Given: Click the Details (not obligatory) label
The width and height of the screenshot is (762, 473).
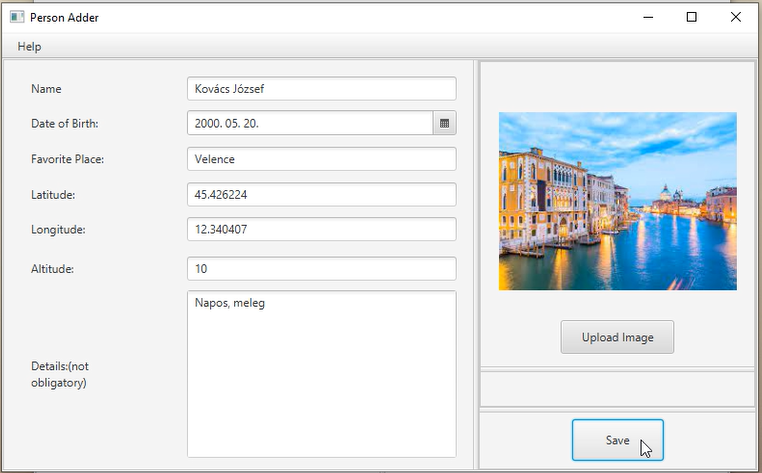Looking at the screenshot, I should pos(60,374).
